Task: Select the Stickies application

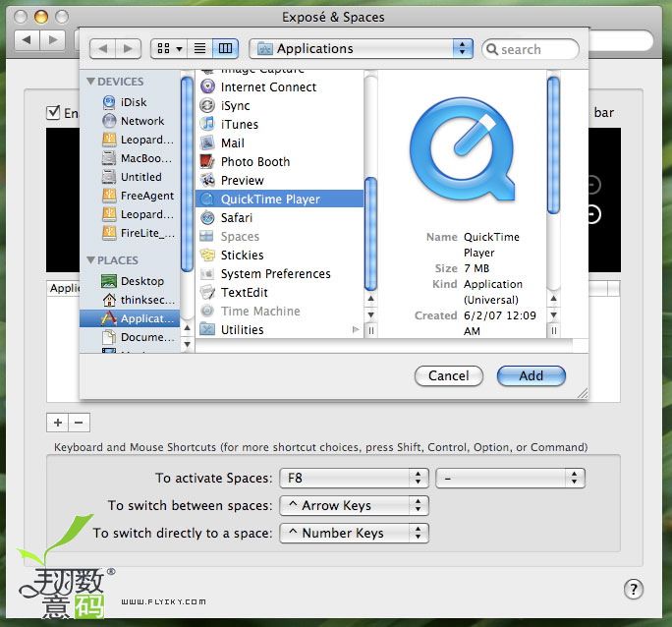Action: 232,255
